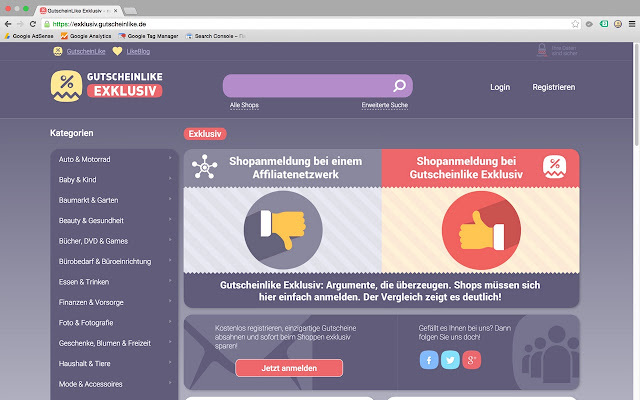The height and width of the screenshot is (400, 640).
Task: Click the Gutscheinlike Exklusiv logo
Action: point(107,86)
